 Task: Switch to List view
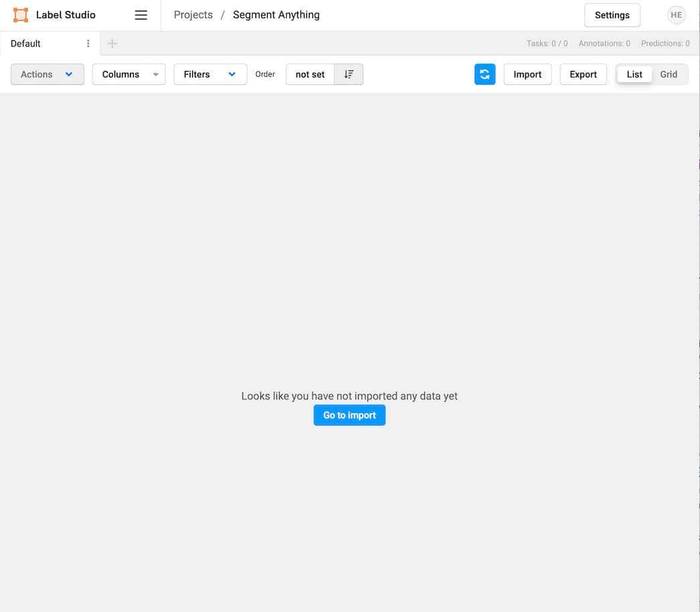[634, 74]
